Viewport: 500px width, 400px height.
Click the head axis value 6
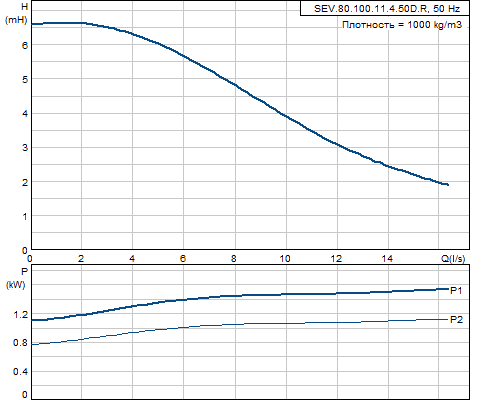(25, 46)
